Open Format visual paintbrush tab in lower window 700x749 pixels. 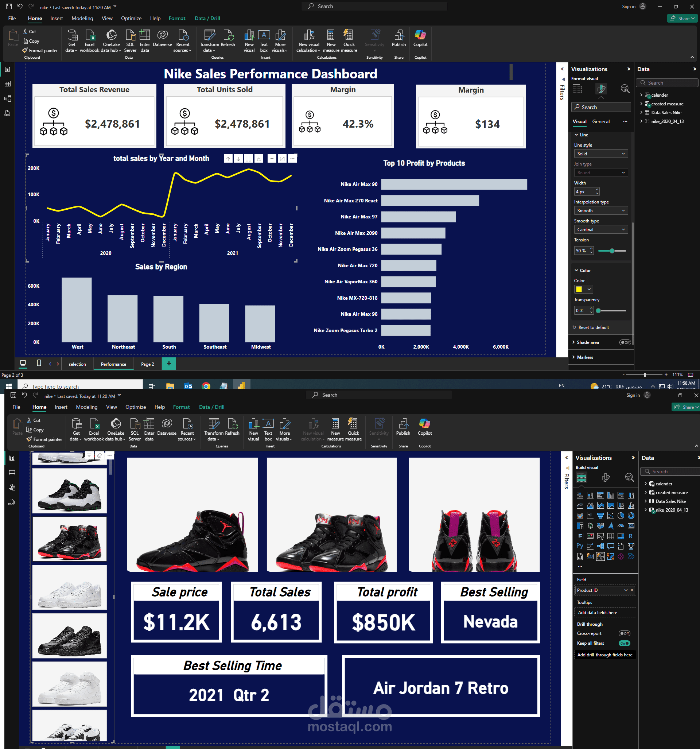click(x=606, y=478)
